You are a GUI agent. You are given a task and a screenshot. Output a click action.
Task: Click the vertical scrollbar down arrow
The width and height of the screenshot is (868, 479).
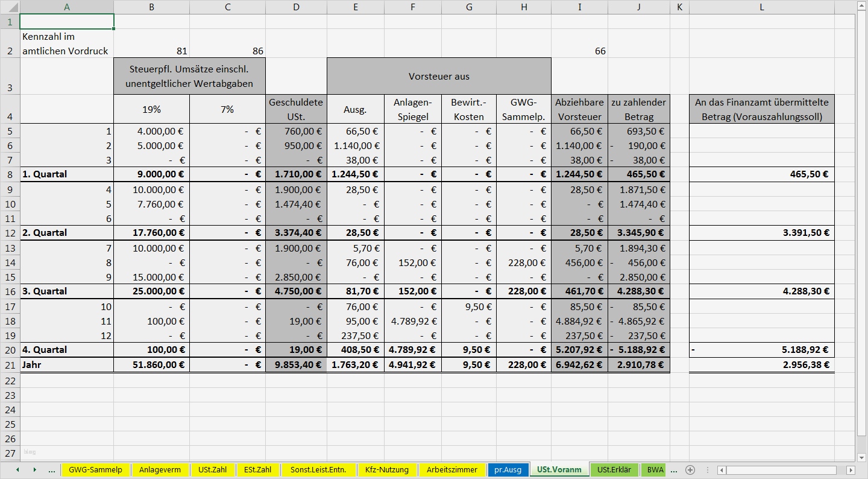[x=862, y=457]
